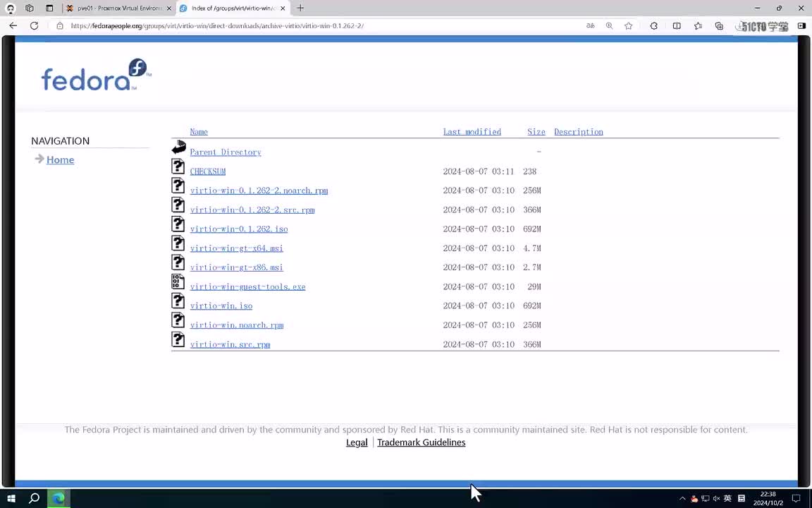Open the Parent Directory link

[x=226, y=152]
